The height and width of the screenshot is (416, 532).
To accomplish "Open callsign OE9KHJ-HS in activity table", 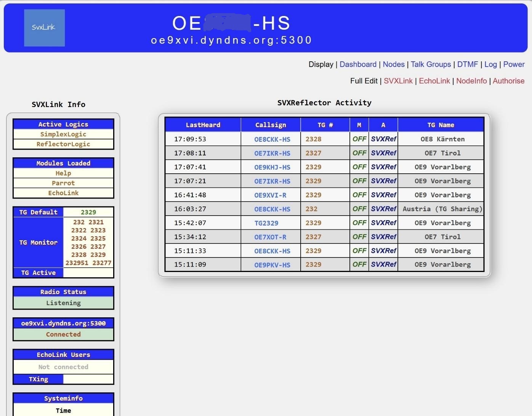I will tap(272, 167).
